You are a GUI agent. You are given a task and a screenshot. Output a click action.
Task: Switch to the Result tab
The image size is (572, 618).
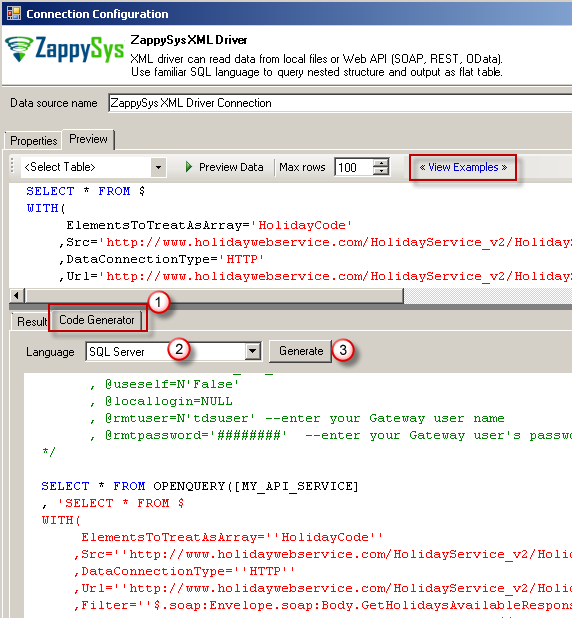pos(32,322)
